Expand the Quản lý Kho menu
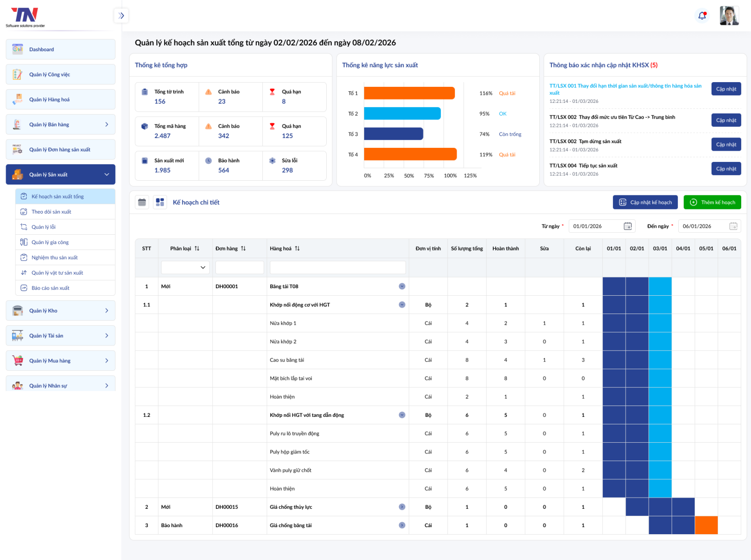 [x=107, y=311]
